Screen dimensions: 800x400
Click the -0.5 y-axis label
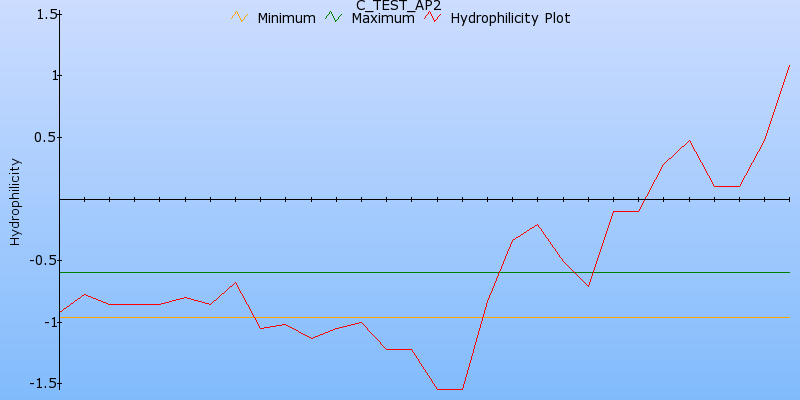point(43,260)
